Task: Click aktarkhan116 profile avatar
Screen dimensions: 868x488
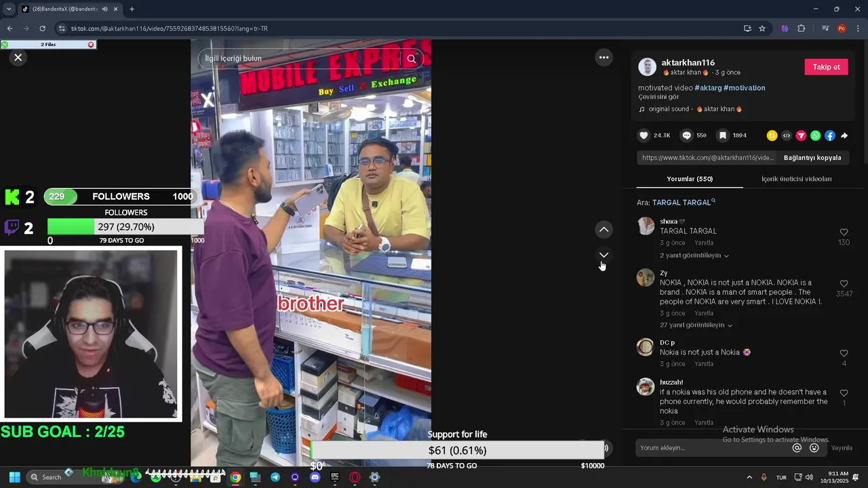Action: (648, 67)
